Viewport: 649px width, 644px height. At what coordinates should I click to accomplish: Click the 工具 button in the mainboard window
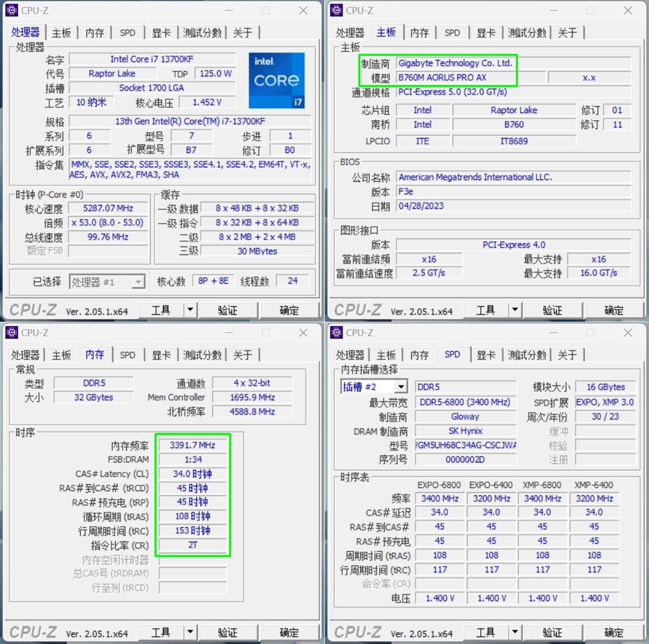(485, 310)
